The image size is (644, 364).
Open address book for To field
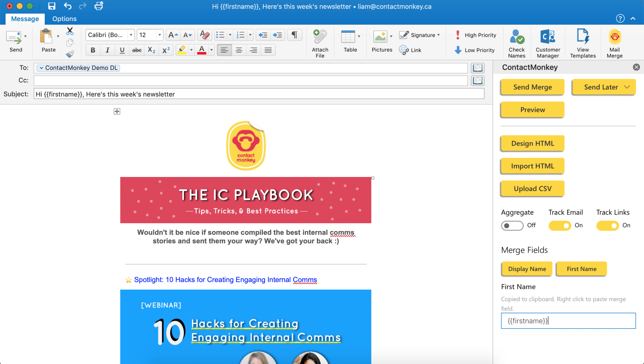(x=478, y=68)
